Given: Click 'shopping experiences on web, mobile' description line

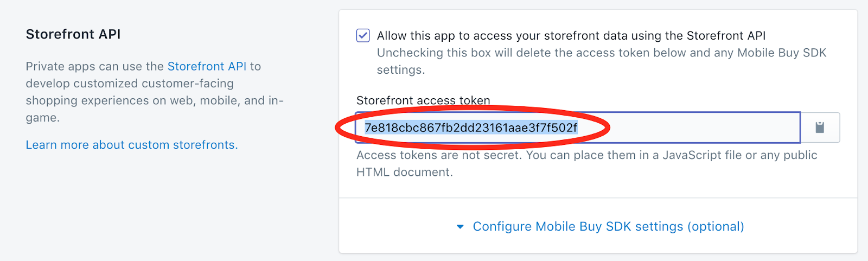Looking at the screenshot, I should click(155, 100).
